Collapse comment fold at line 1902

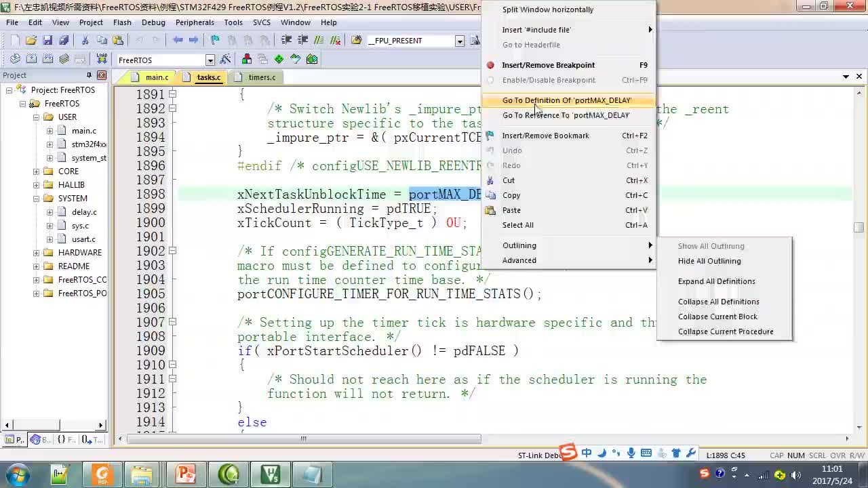[172, 251]
